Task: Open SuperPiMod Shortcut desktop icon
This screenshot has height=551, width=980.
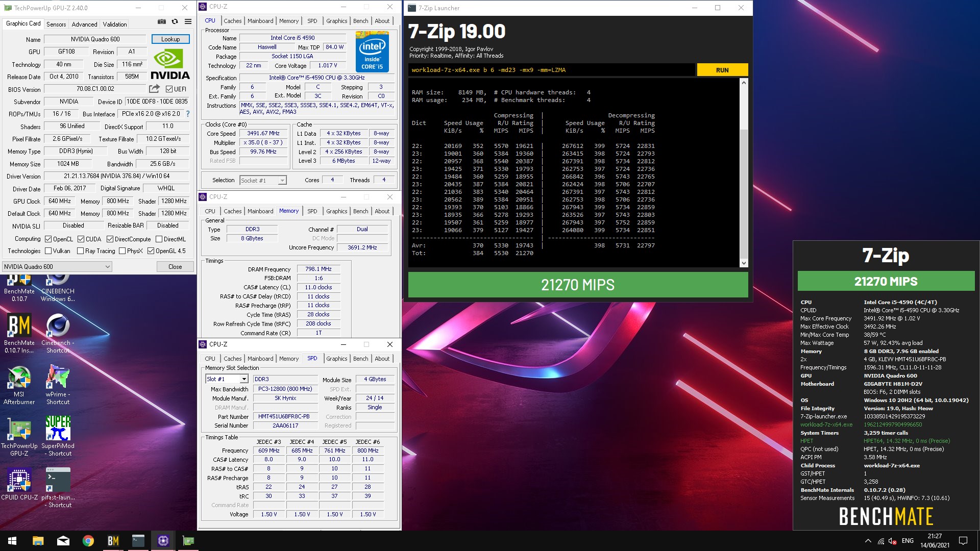Action: tap(58, 437)
